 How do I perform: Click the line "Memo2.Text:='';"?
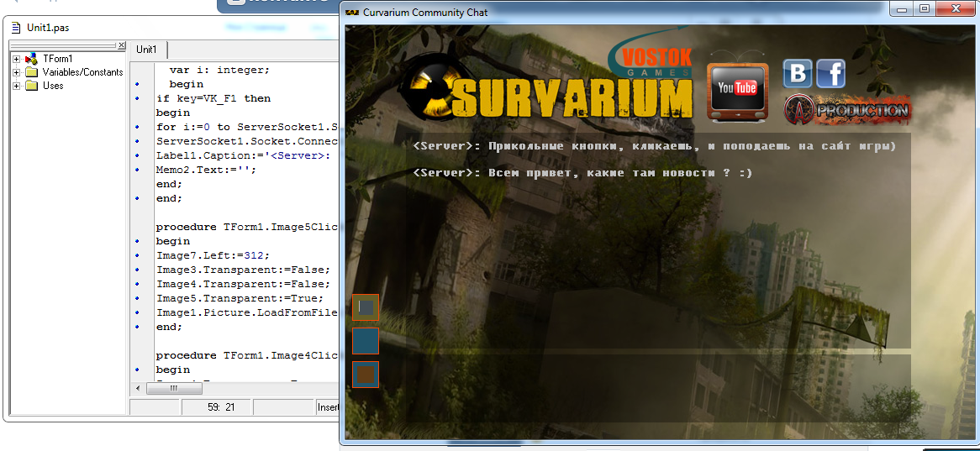pos(206,170)
